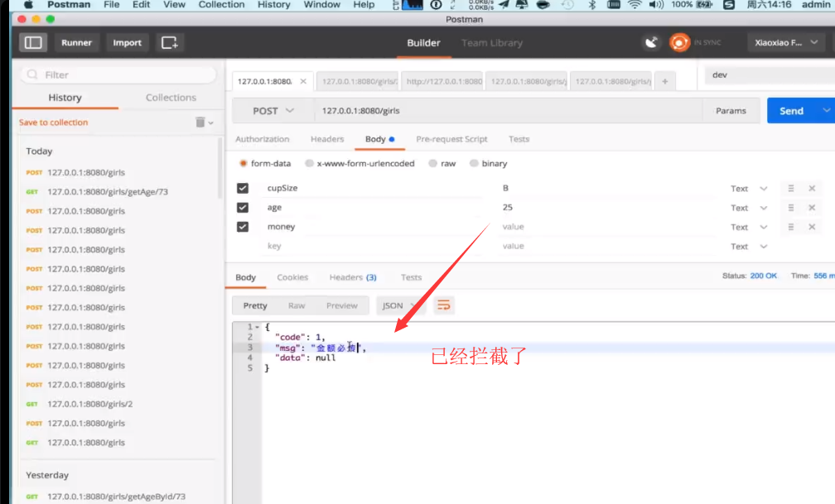This screenshot has width=835, height=504.
Task: Open the Xiaoxiao F... account dropdown
Action: pyautogui.click(x=785, y=42)
